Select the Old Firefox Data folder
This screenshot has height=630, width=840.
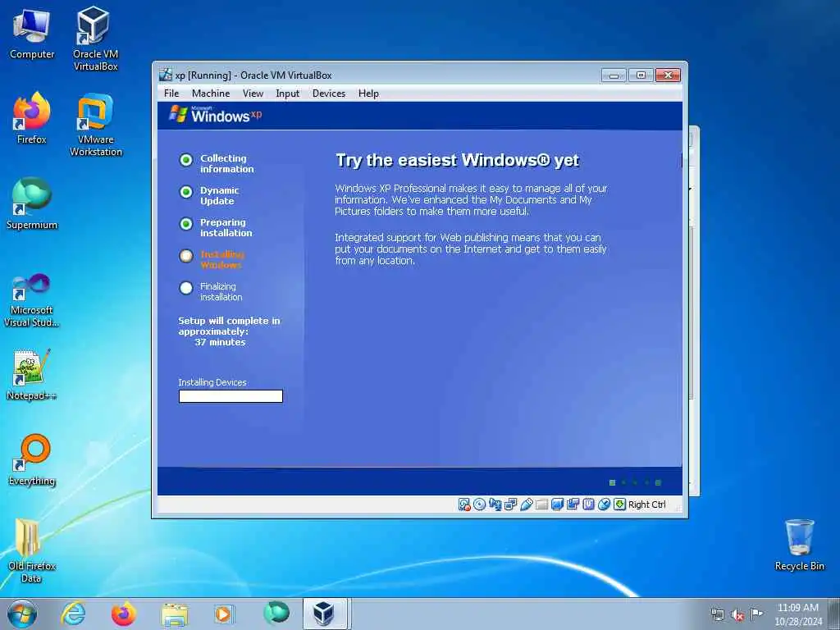pos(31,550)
